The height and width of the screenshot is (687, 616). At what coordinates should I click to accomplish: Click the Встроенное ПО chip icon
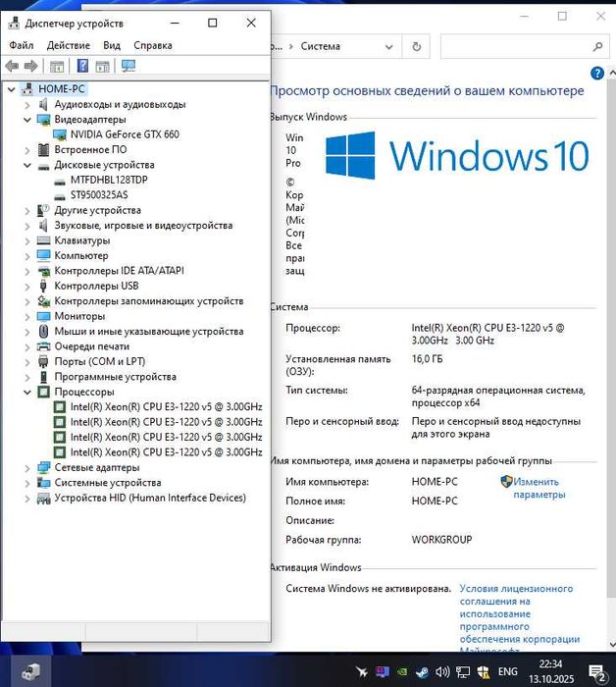pos(43,150)
